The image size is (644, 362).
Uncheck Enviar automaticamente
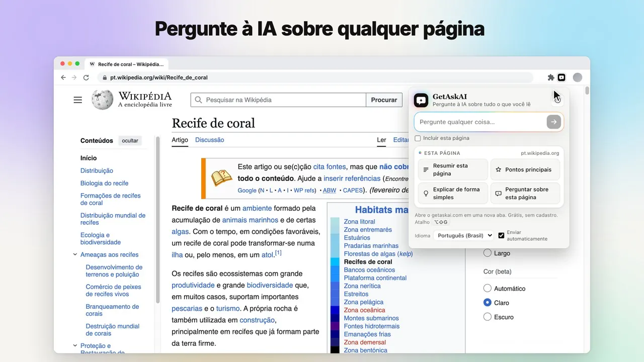click(501, 235)
